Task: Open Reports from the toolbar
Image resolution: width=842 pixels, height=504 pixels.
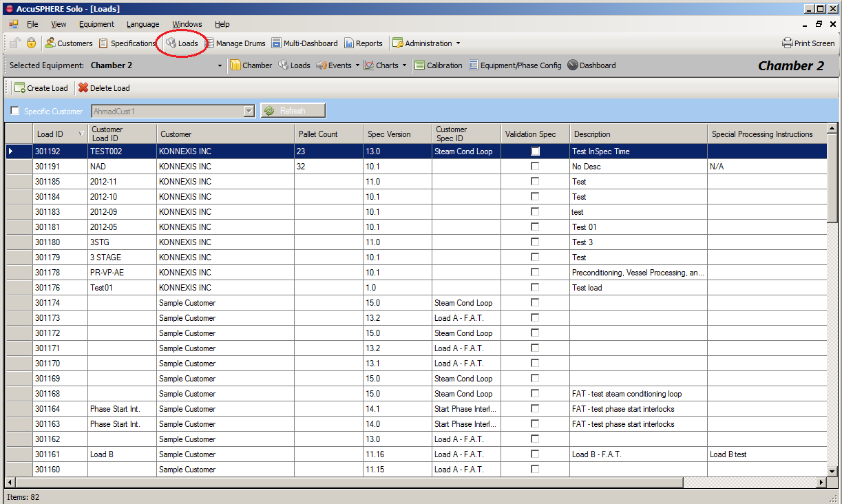Action: [x=363, y=43]
